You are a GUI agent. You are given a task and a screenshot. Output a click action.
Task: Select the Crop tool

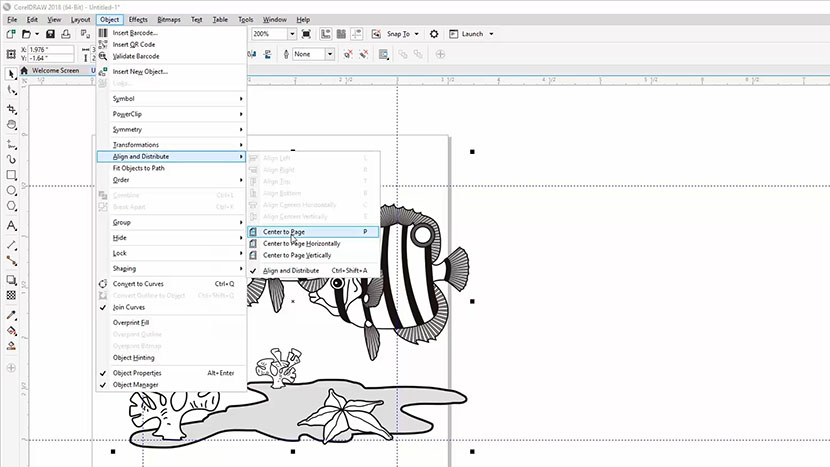coord(11,108)
